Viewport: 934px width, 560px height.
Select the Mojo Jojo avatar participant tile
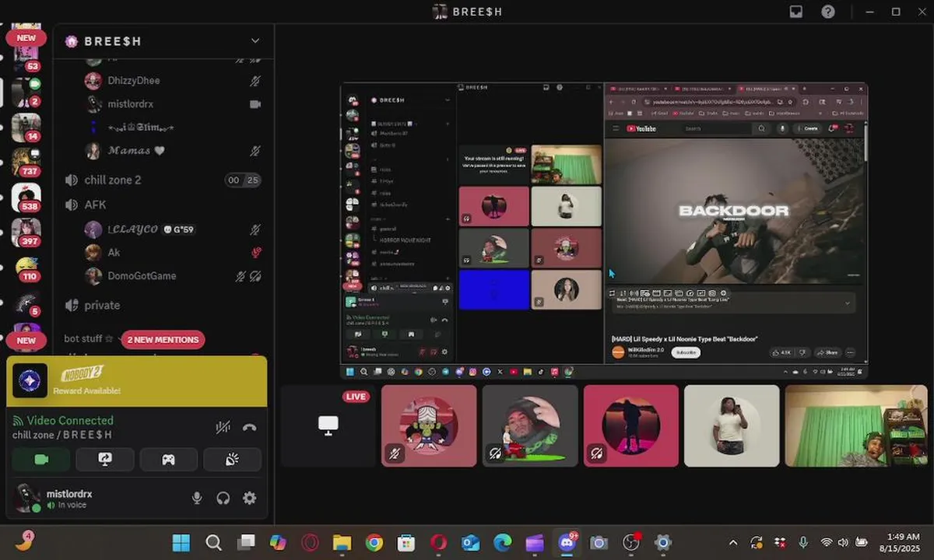click(x=429, y=426)
